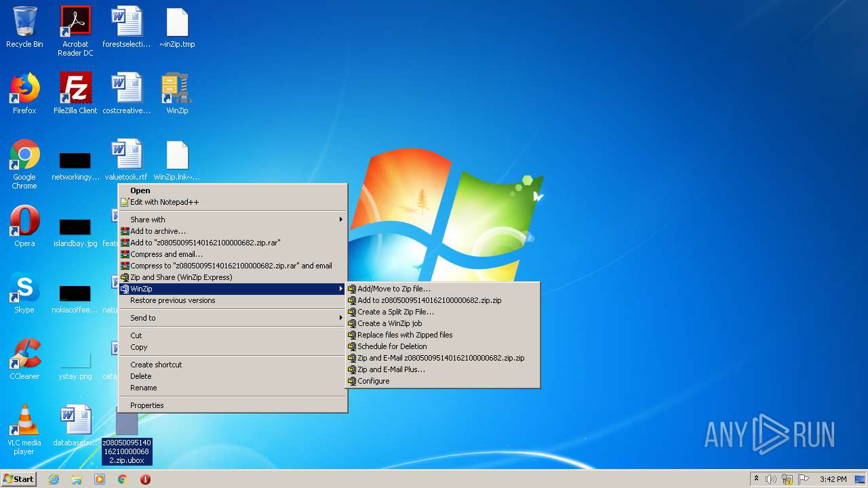Screen dimensions: 868x488
Task: Select Add to z08050095140162100000682.zip.zip
Action: tap(443, 300)
